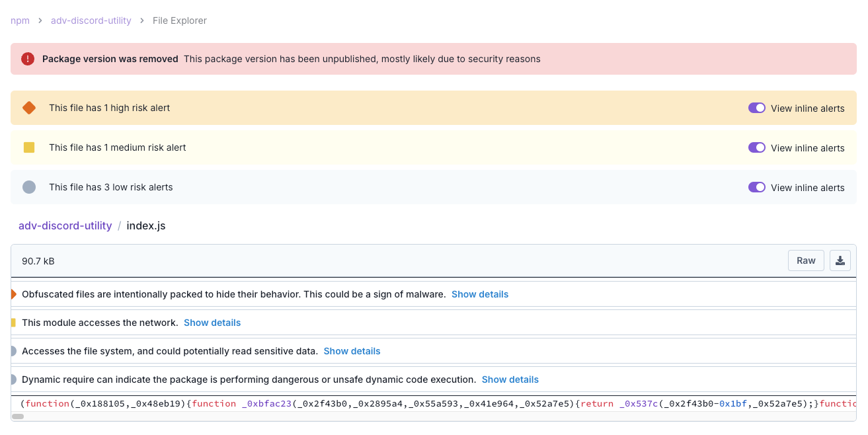Click 'This file has 3 low risk alerts' text
The height and width of the screenshot is (435, 868).
(111, 187)
